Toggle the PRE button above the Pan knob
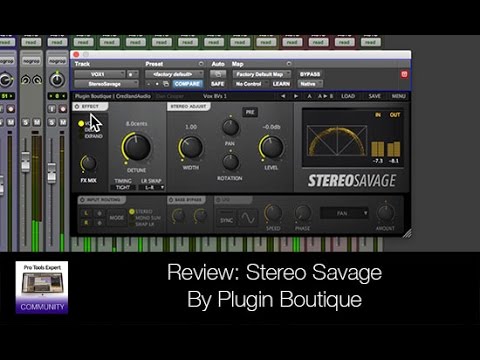Image resolution: width=480 pixels, height=360 pixels. pyautogui.click(x=250, y=112)
